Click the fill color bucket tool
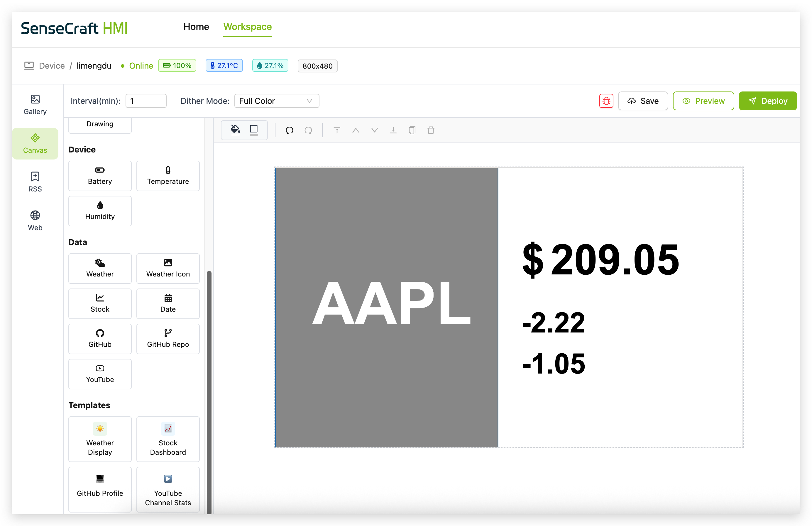The image size is (812, 526). click(235, 130)
